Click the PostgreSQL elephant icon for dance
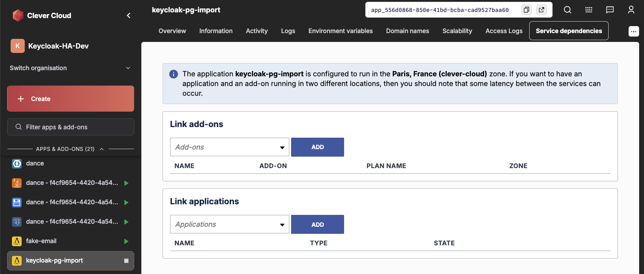Viewport: 644px width, 274px height. pyautogui.click(x=17, y=221)
